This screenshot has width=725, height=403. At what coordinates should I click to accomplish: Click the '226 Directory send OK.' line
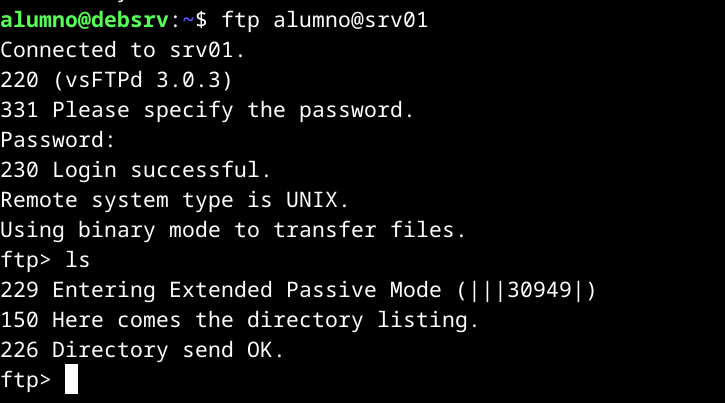(143, 350)
